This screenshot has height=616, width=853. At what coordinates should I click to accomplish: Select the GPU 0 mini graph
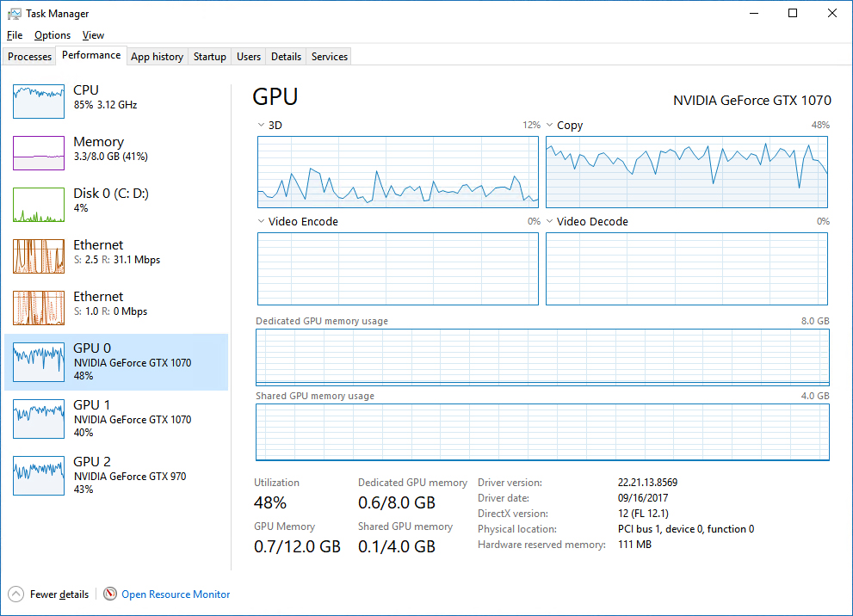pyautogui.click(x=39, y=362)
